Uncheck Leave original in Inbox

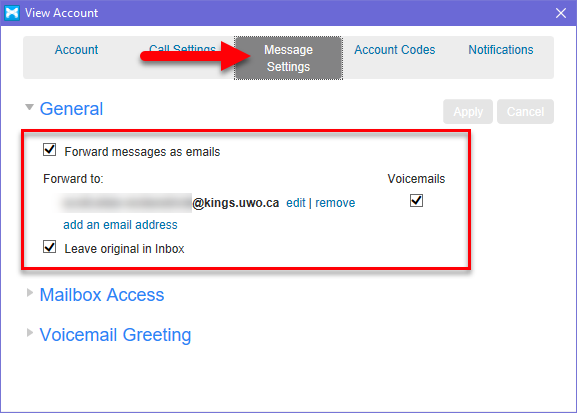tap(49, 247)
